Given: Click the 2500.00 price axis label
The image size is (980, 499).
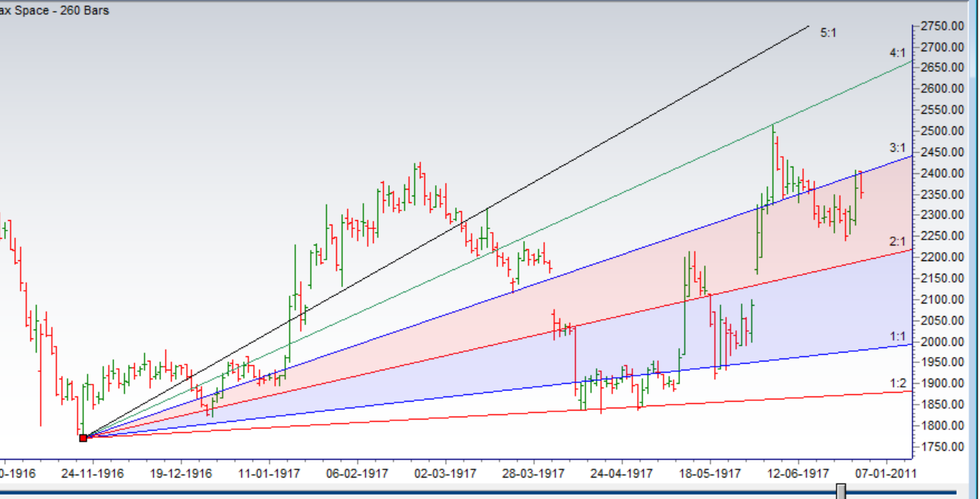Looking at the screenshot, I should [942, 131].
